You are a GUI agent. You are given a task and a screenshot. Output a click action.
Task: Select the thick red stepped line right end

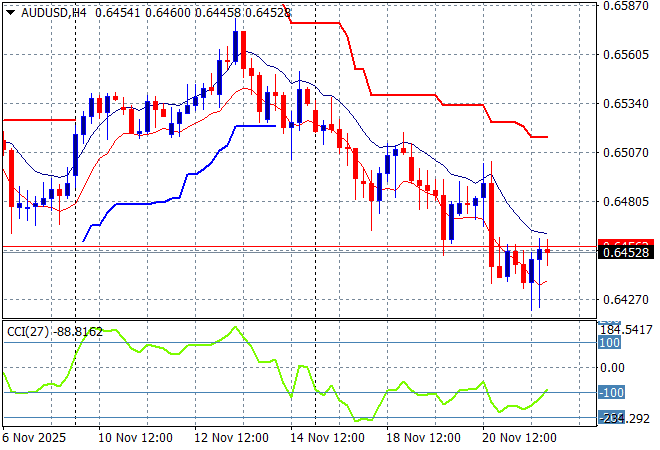[x=545, y=137]
